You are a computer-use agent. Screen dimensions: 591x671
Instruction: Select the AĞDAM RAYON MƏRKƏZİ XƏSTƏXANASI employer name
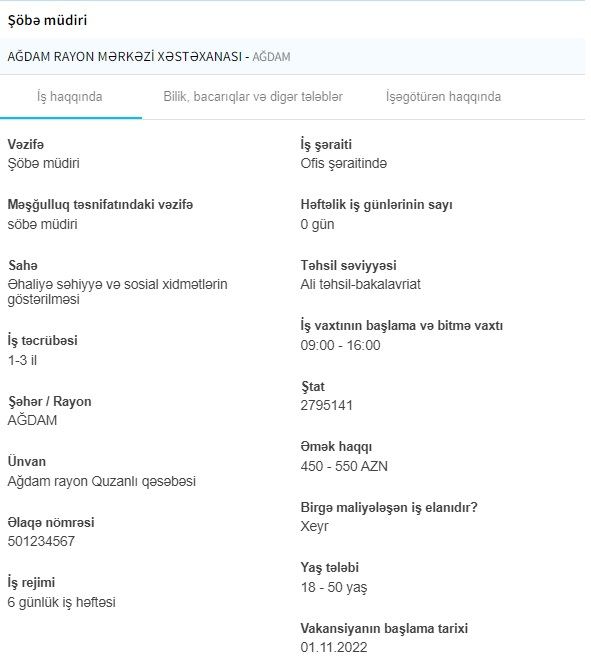coord(125,56)
